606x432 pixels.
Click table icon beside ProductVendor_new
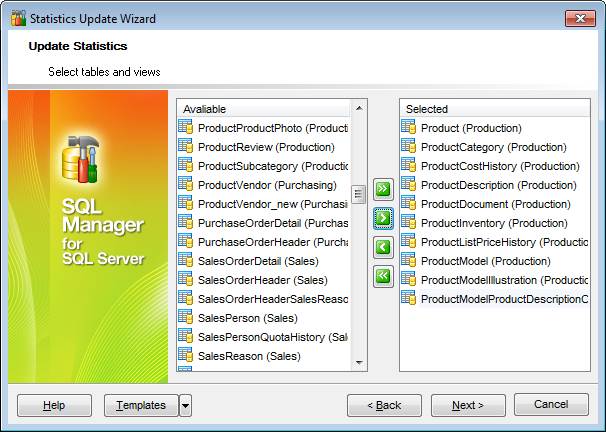coord(186,203)
